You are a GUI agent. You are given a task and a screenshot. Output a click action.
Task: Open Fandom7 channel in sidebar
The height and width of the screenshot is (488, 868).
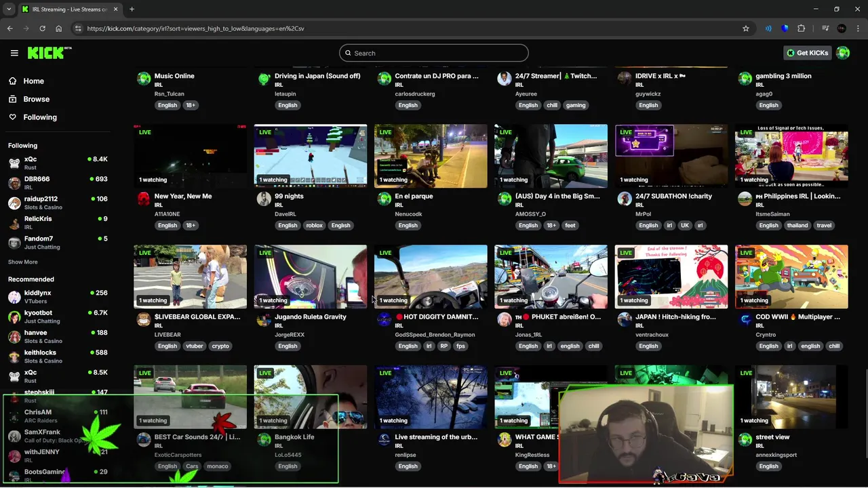coord(58,242)
